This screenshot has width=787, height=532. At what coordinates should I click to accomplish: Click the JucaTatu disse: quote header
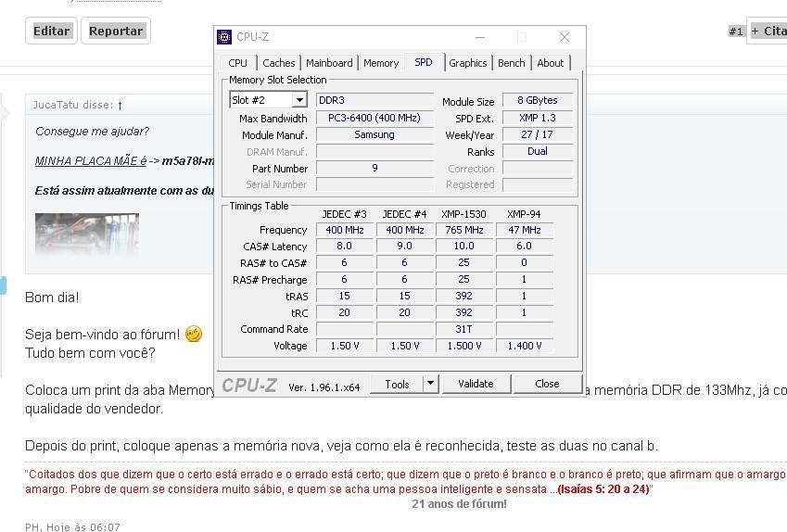coord(74,105)
